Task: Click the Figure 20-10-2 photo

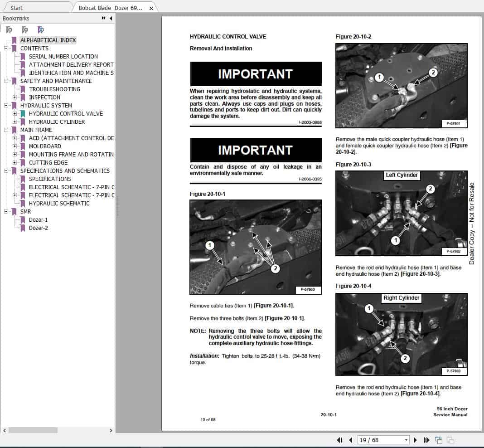Action: click(401, 86)
